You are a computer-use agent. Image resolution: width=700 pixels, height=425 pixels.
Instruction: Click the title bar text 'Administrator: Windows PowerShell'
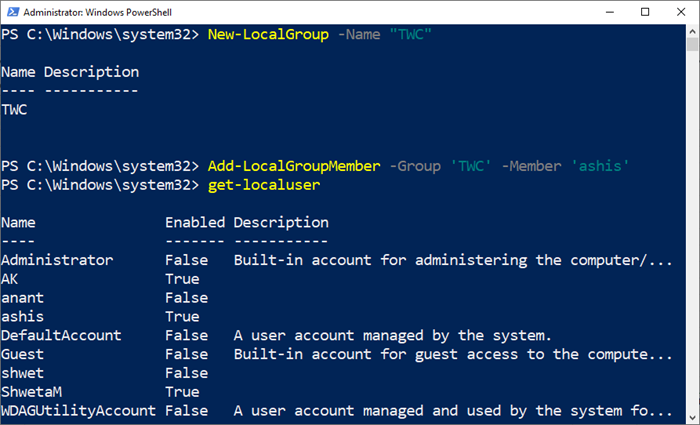click(97, 12)
